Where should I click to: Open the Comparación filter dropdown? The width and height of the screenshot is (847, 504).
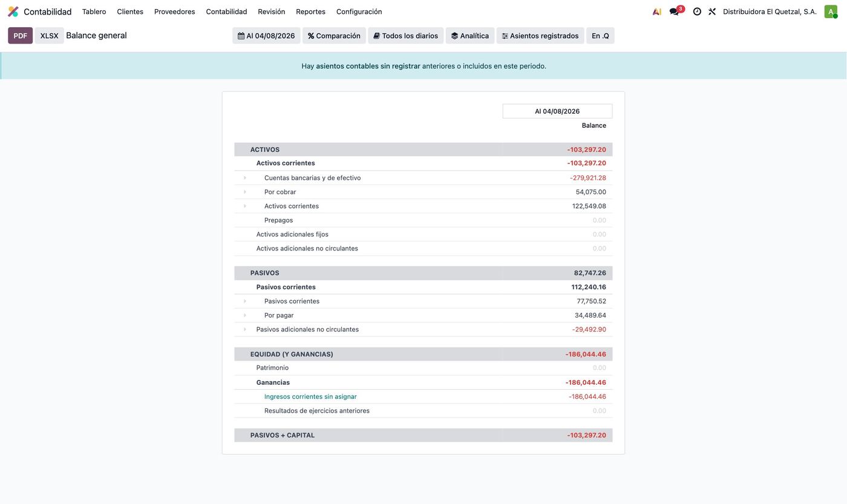[x=334, y=36]
